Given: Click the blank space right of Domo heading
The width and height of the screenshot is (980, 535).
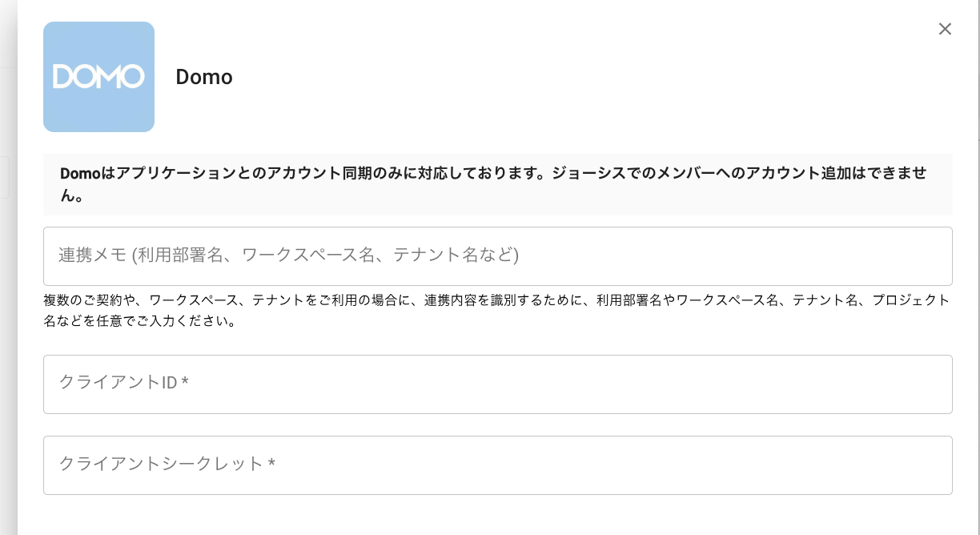Looking at the screenshot, I should click(560, 77).
